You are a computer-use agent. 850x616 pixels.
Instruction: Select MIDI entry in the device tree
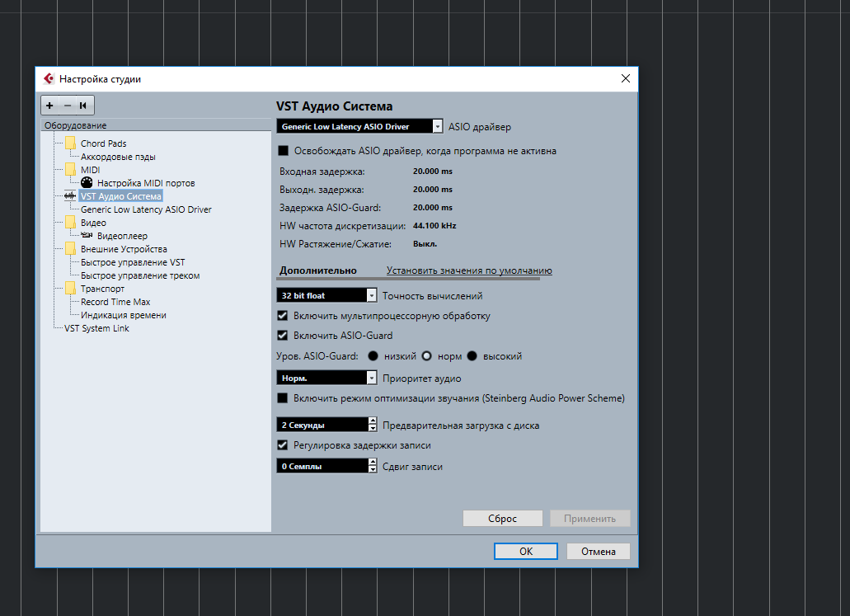[x=91, y=170]
